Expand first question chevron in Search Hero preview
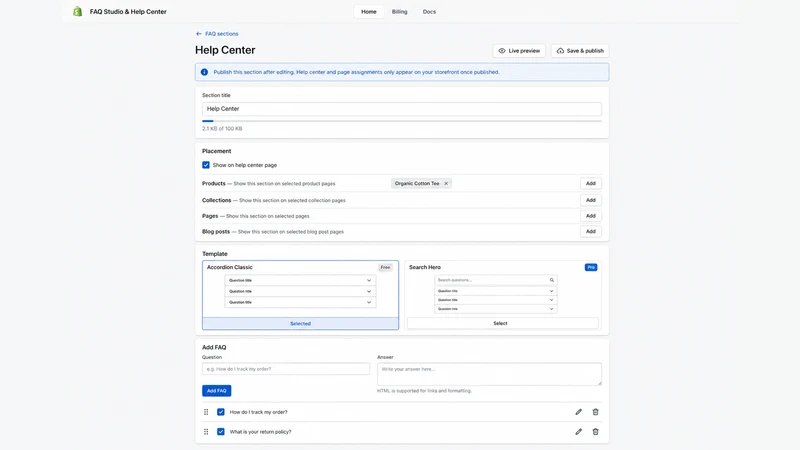 (x=552, y=291)
